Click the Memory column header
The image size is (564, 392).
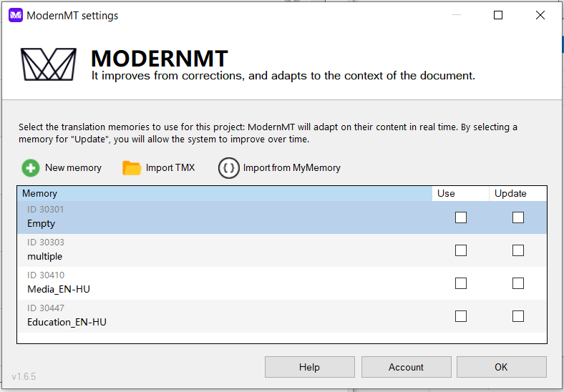coord(215,193)
